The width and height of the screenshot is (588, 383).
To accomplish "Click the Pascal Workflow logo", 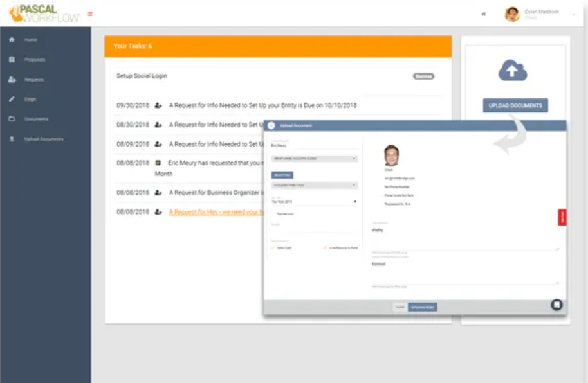I will click(x=44, y=14).
